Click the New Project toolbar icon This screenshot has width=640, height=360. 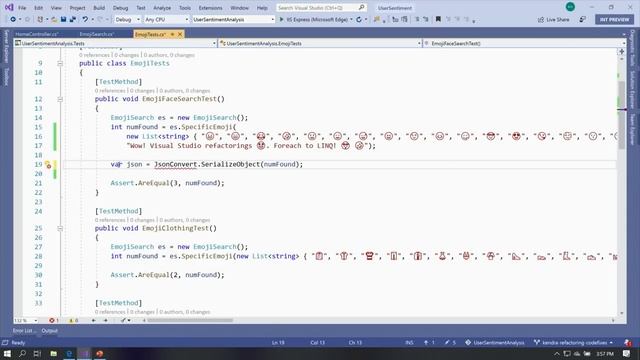[40, 19]
